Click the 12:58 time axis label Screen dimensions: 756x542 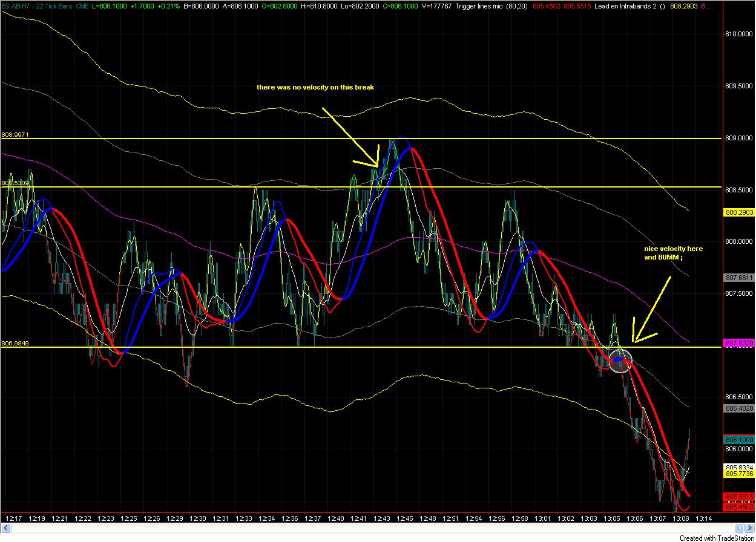pyautogui.click(x=520, y=518)
